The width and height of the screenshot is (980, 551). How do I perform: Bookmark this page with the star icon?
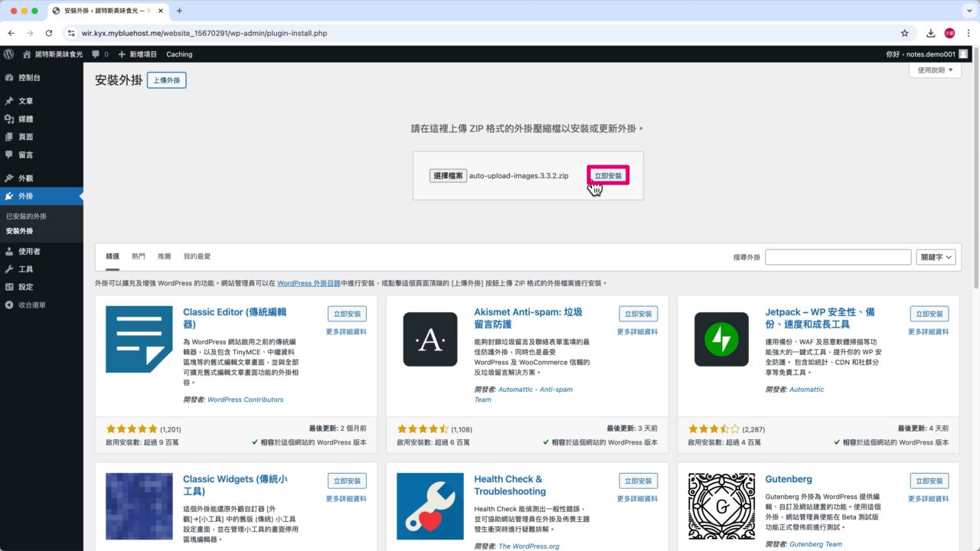[904, 33]
